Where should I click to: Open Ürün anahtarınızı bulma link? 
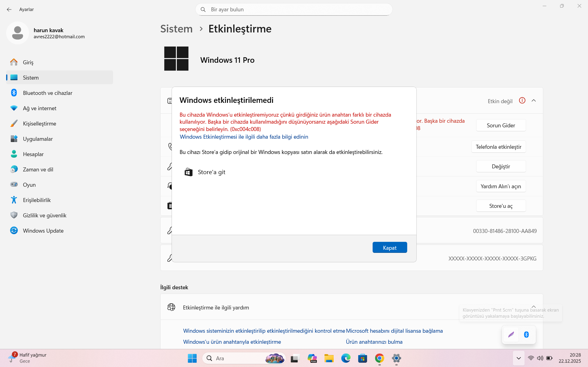pos(374,342)
